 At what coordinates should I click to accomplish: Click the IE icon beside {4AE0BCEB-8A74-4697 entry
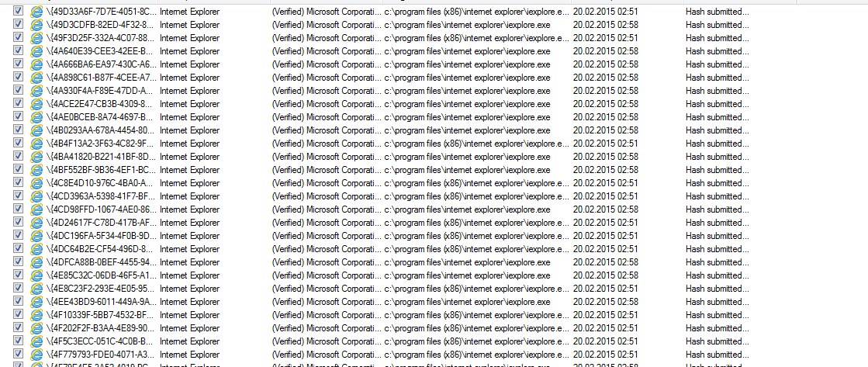pyautogui.click(x=36, y=117)
